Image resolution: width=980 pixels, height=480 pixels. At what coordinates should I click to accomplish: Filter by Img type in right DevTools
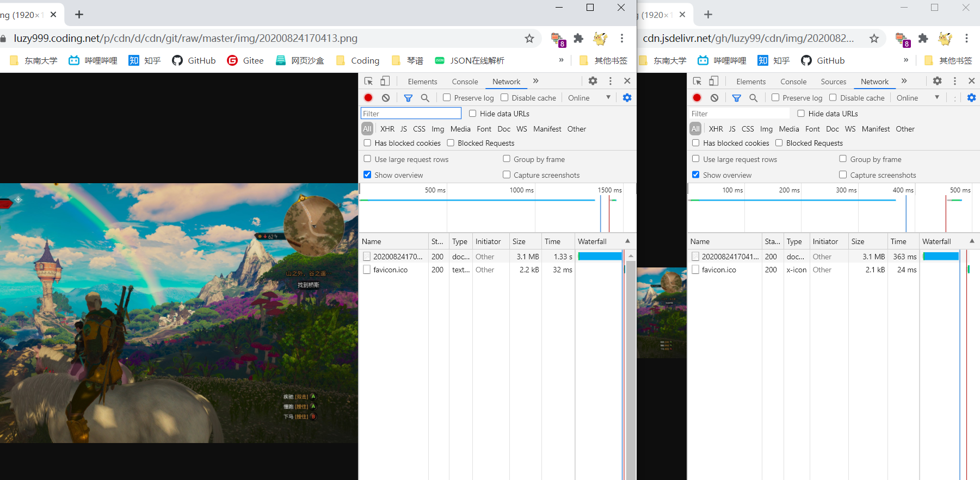[766, 129]
